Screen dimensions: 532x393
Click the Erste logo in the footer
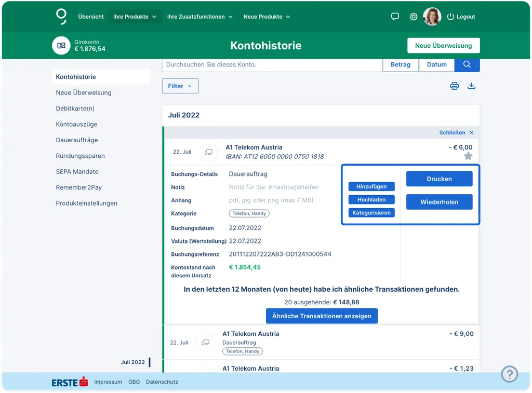(70, 382)
